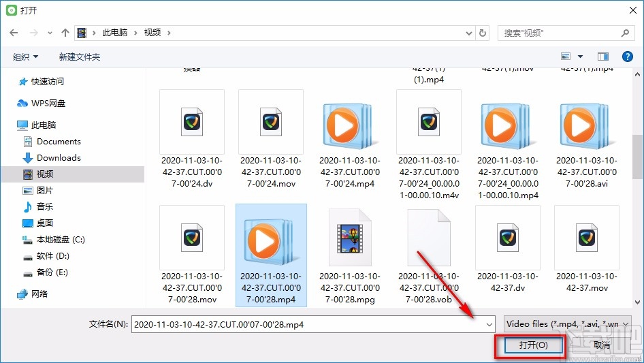This screenshot has width=644, height=363.
Task: Change the view mode icon
Action: [x=566, y=57]
